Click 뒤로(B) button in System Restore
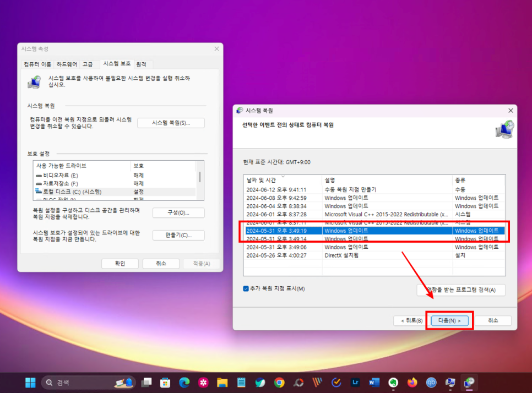Screen dimensions: 532x393 tap(411, 320)
